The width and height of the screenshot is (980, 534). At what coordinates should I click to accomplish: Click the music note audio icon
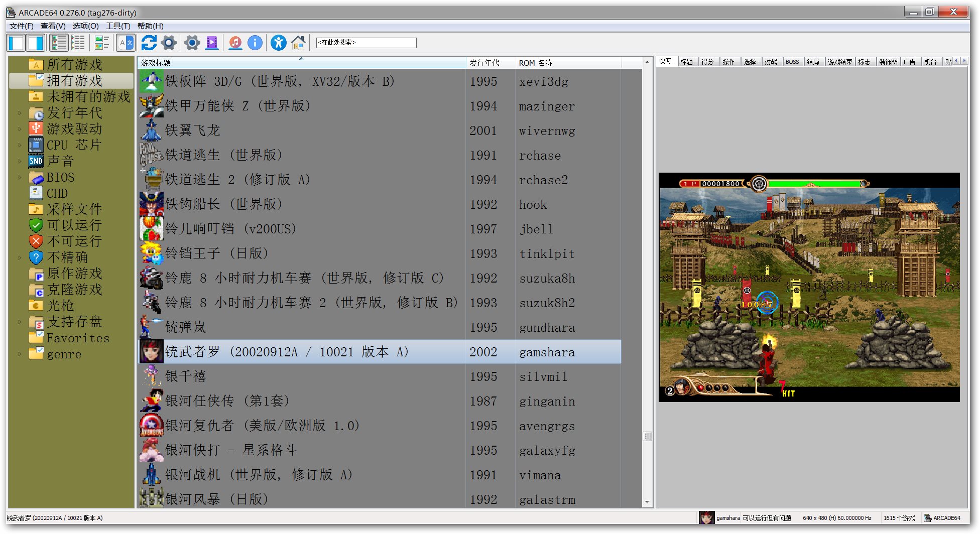coord(235,43)
